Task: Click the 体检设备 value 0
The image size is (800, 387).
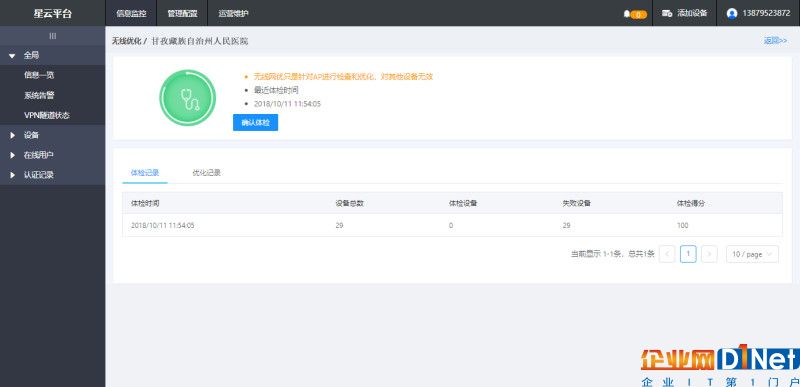Action: tap(451, 225)
